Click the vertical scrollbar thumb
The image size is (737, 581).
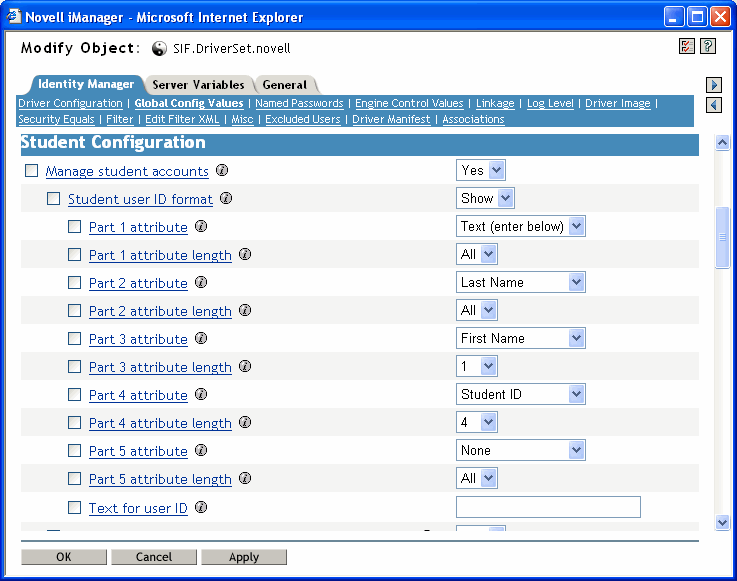coord(722,237)
